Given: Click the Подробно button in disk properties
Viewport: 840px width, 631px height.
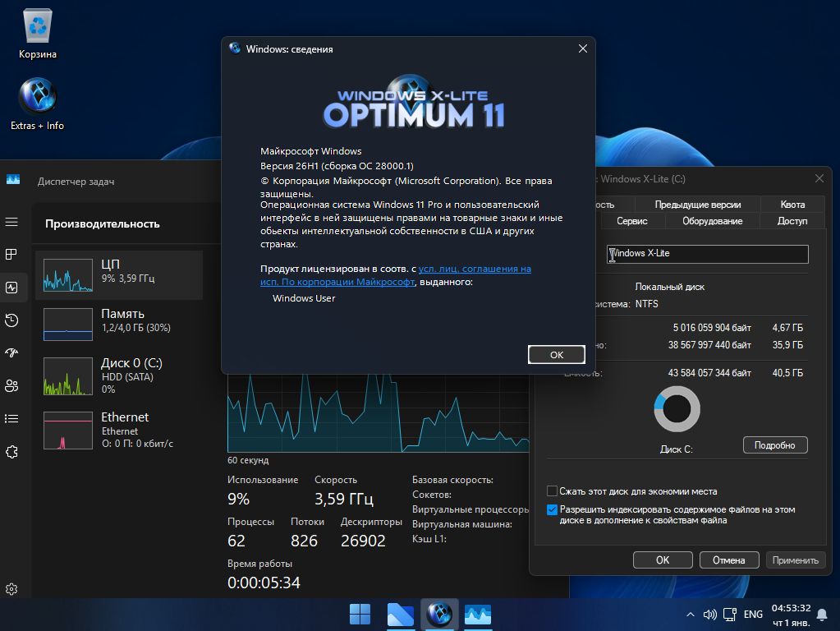Looking at the screenshot, I should point(774,445).
